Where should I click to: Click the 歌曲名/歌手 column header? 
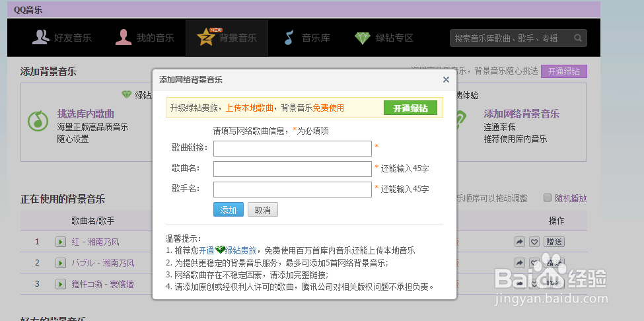click(x=93, y=221)
